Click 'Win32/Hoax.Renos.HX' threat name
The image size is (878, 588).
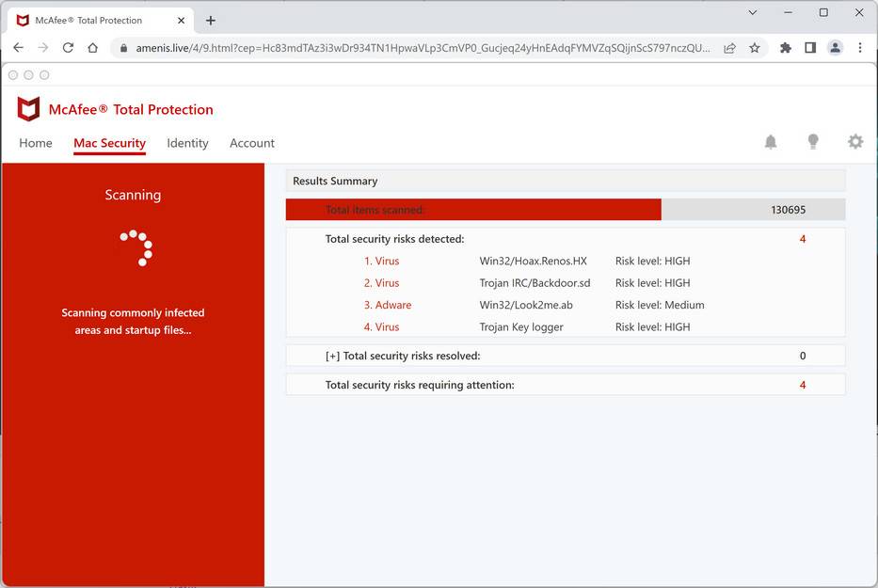pos(533,261)
